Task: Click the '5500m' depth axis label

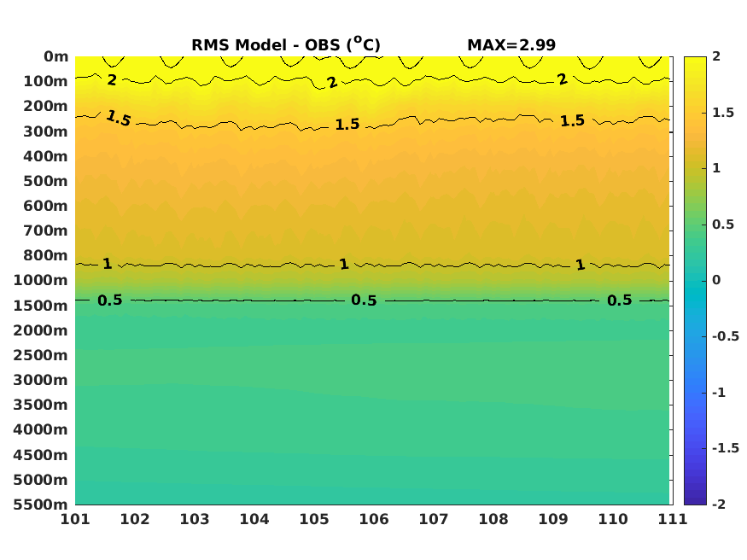Action: 41,505
